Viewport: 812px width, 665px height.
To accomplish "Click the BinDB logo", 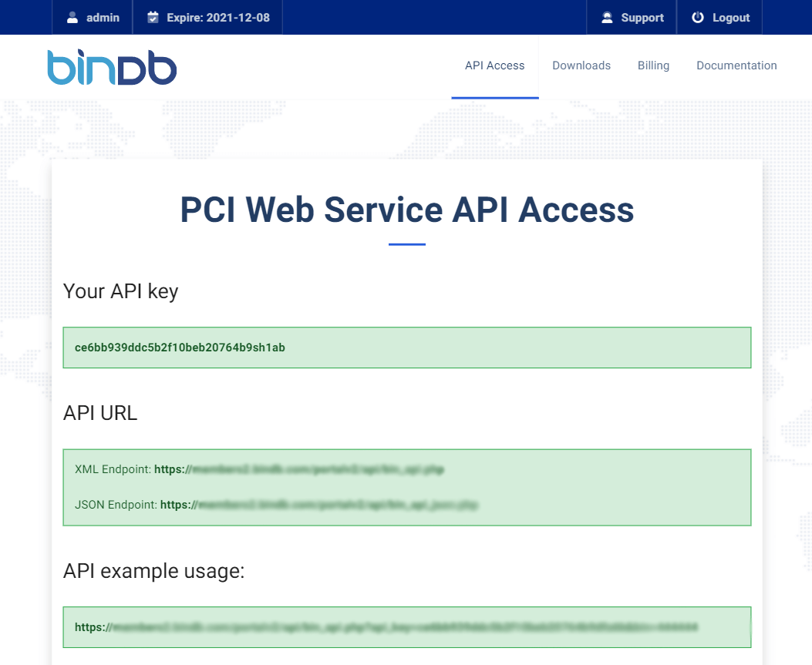I will [112, 66].
